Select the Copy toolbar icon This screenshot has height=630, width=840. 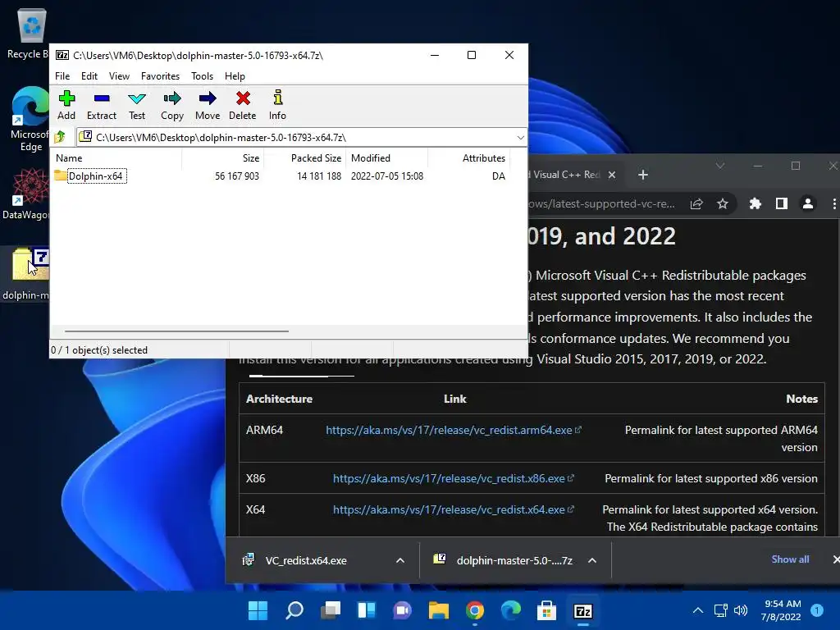point(172,105)
